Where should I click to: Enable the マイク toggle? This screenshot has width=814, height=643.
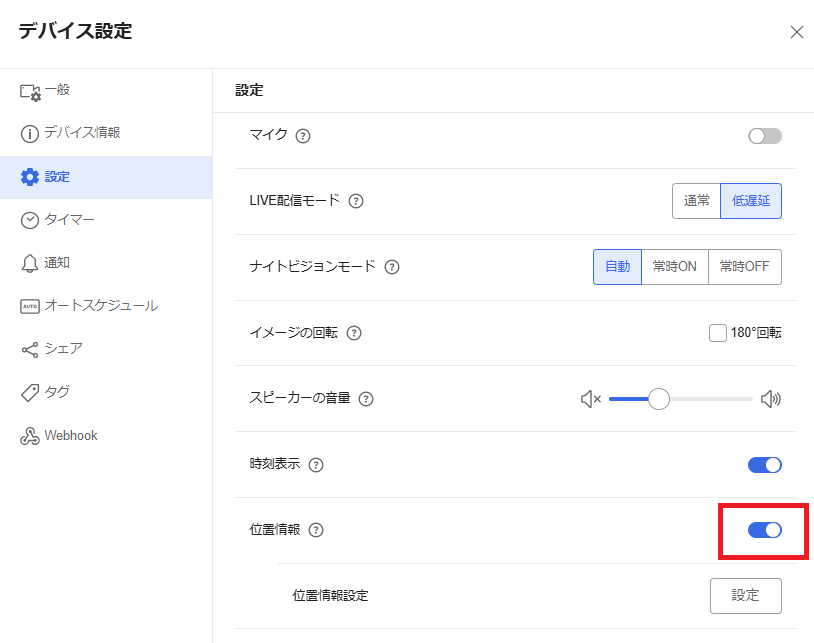click(x=764, y=135)
